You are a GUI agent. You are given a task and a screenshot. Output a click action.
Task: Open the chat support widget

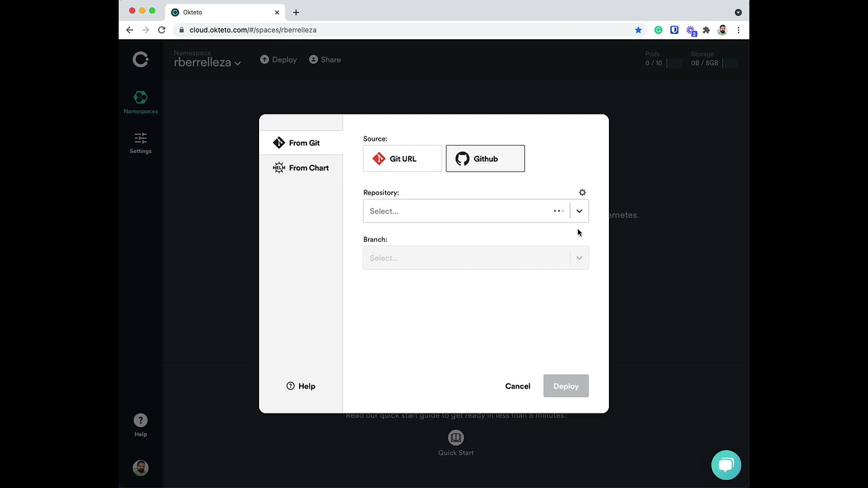tap(726, 465)
